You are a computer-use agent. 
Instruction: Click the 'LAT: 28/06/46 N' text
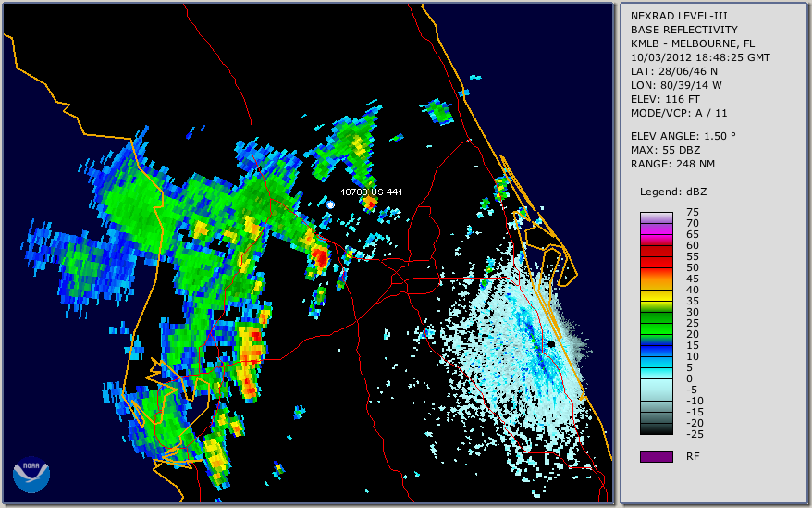(673, 71)
